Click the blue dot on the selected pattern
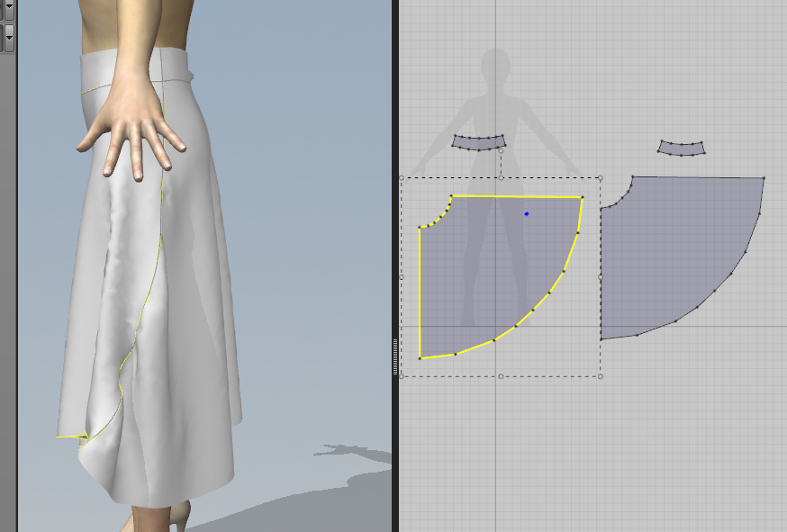Viewport: 787px width, 532px height. (x=527, y=214)
